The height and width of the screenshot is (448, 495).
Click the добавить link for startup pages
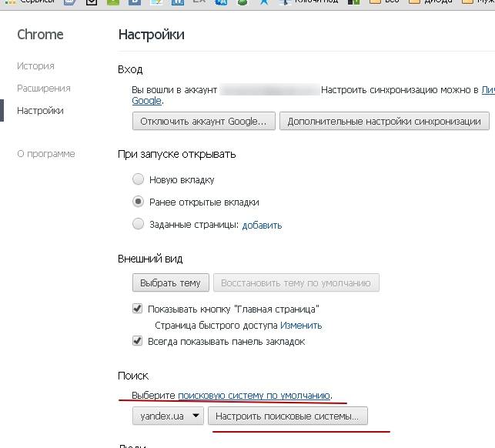[262, 226]
